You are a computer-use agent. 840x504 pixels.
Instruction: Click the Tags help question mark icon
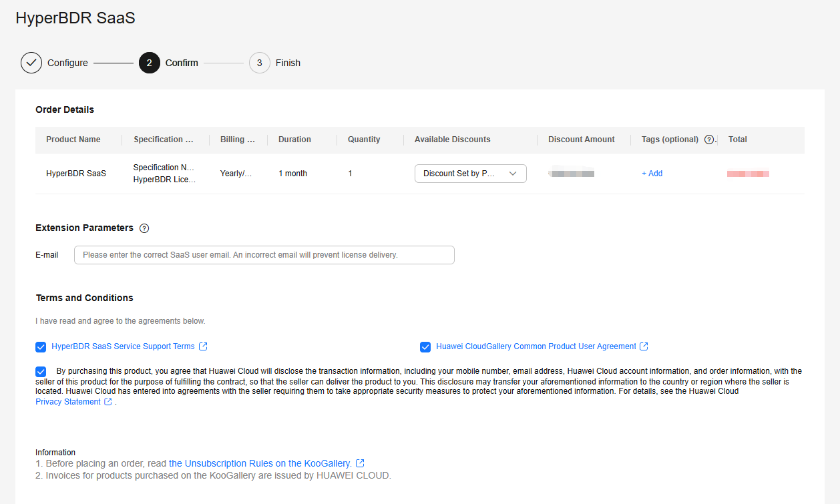point(709,140)
